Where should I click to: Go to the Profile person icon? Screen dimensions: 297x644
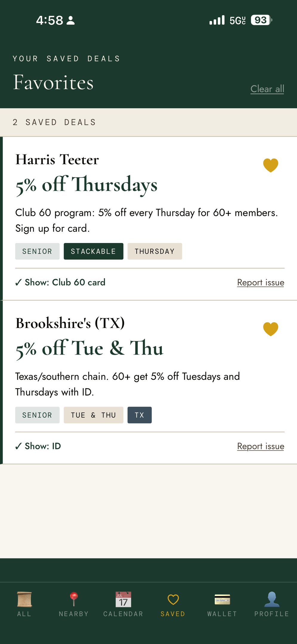(272, 599)
